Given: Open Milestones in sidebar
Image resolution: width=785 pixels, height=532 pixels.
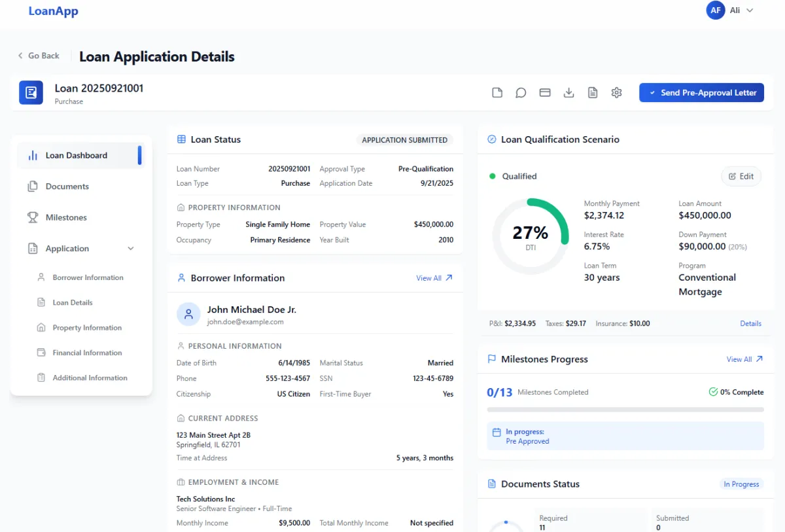Looking at the screenshot, I should (66, 217).
